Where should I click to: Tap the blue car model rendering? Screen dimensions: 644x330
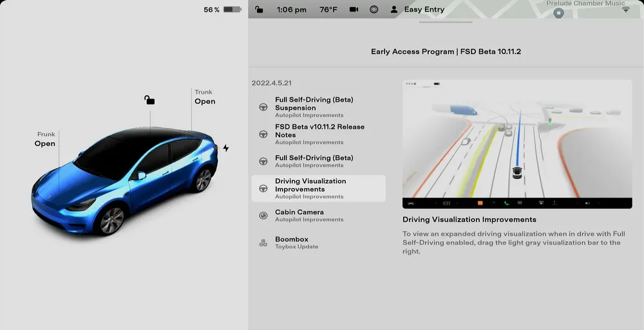[126, 181]
